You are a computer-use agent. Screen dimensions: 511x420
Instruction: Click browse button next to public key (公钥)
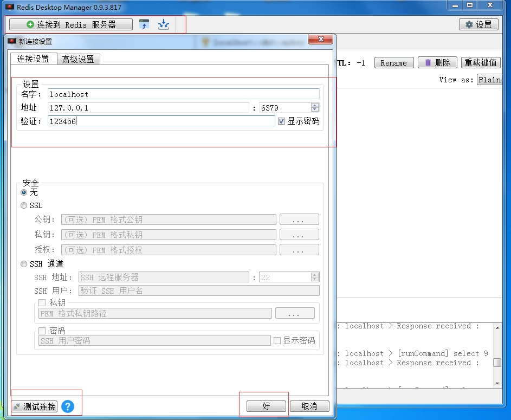tap(299, 219)
